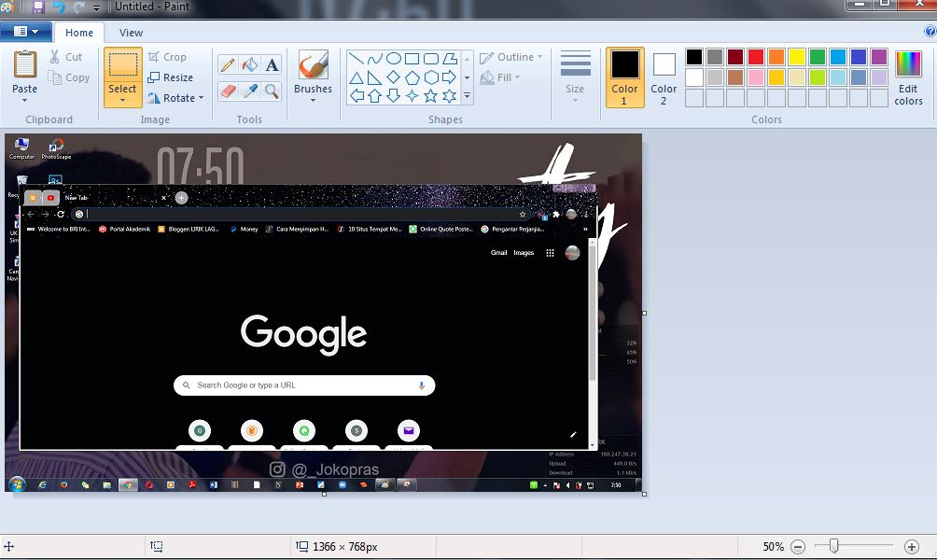Switch to the Home ribbon tab
The image size is (937, 560).
[79, 33]
